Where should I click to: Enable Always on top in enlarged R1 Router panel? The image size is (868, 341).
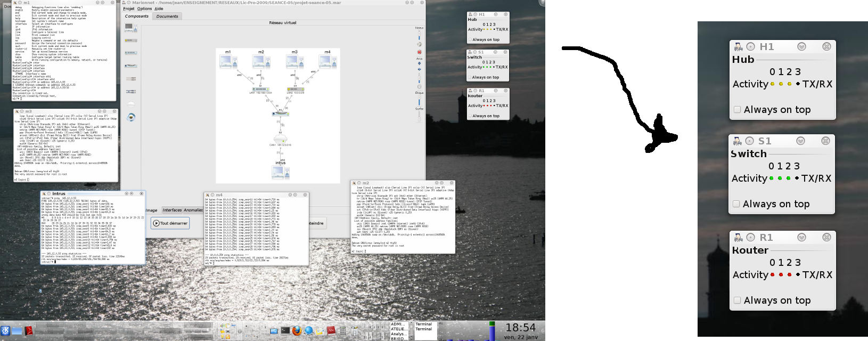point(738,301)
